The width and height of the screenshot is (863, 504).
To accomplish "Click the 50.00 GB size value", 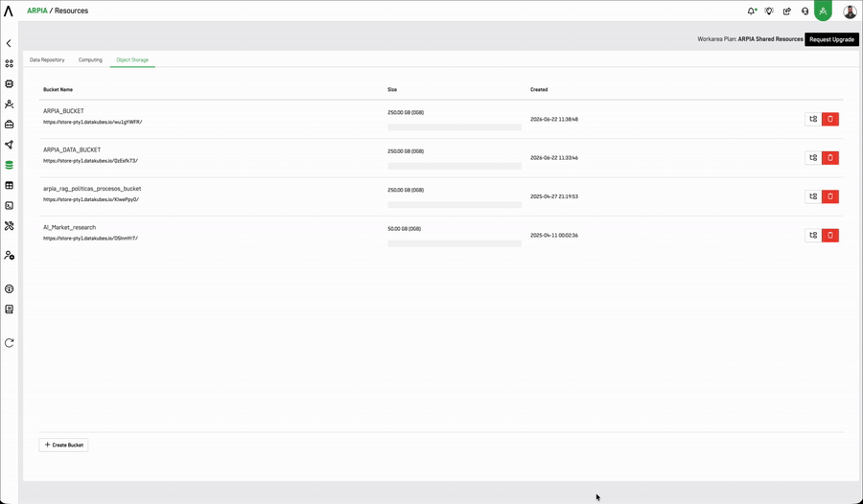I will [404, 228].
